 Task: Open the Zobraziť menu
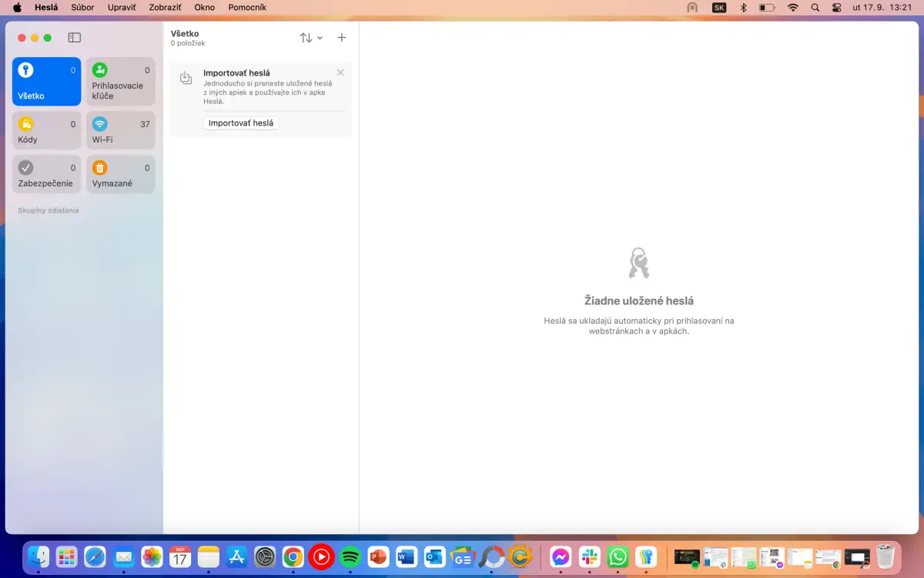coord(164,8)
